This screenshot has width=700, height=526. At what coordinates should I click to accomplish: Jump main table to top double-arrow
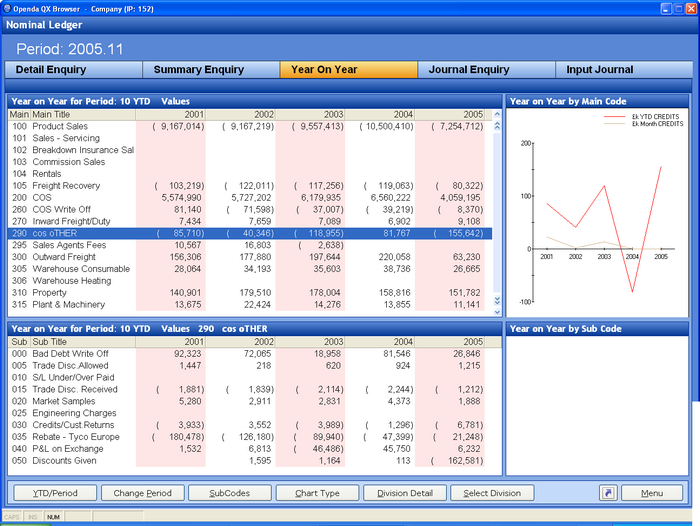[x=497, y=126]
